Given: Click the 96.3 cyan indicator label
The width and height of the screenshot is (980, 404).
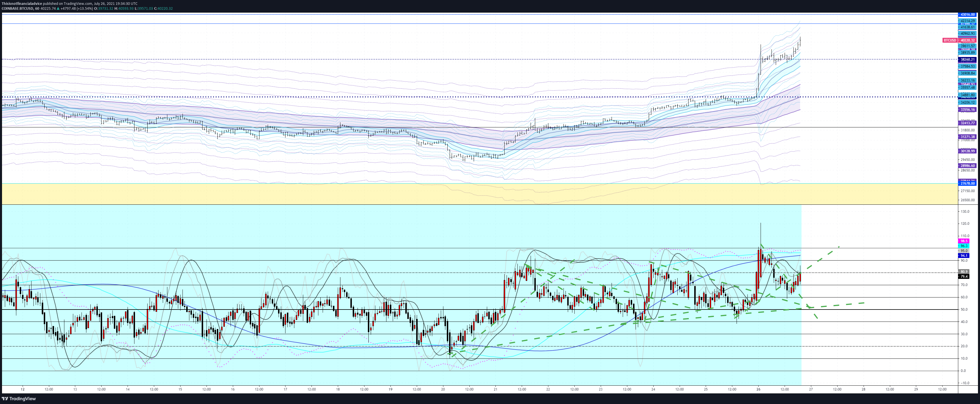Looking at the screenshot, I should click(964, 246).
